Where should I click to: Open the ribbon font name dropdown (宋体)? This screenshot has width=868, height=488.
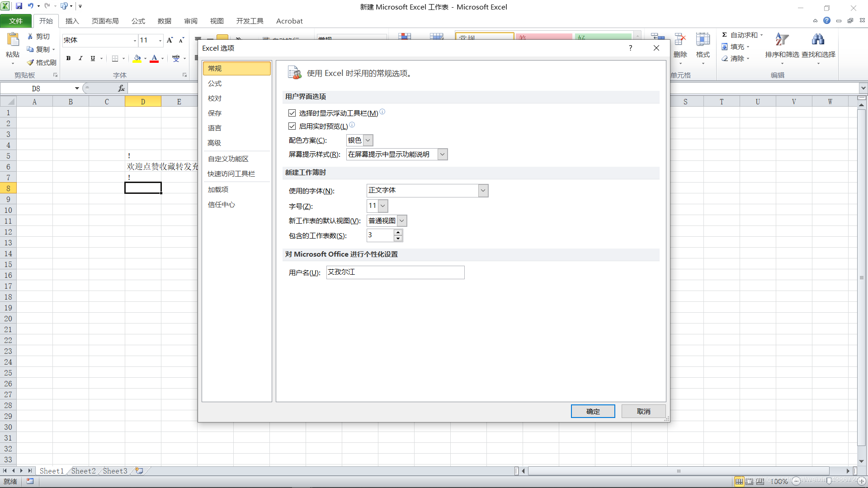[135, 40]
